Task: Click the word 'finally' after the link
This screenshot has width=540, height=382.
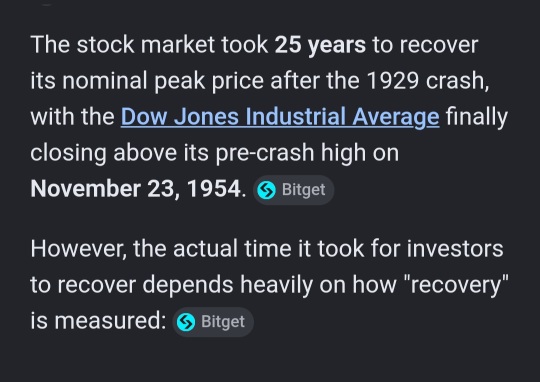Action: [x=477, y=117]
